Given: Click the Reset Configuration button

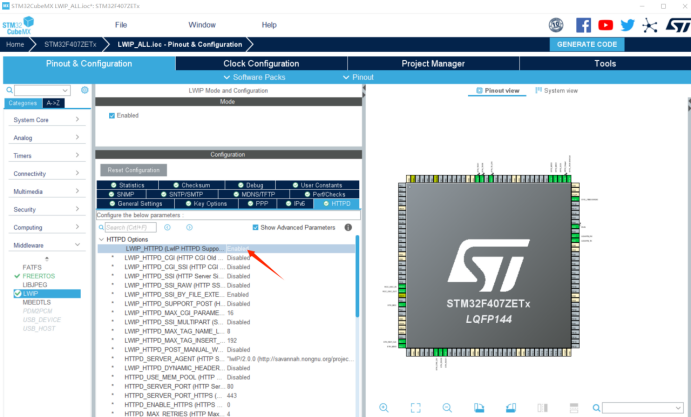Looking at the screenshot, I should coord(134,170).
